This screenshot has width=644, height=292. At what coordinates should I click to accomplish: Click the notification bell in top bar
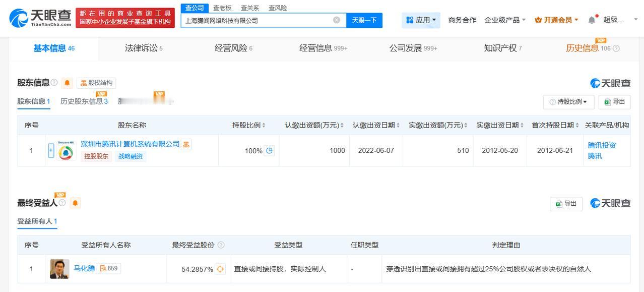(x=592, y=20)
